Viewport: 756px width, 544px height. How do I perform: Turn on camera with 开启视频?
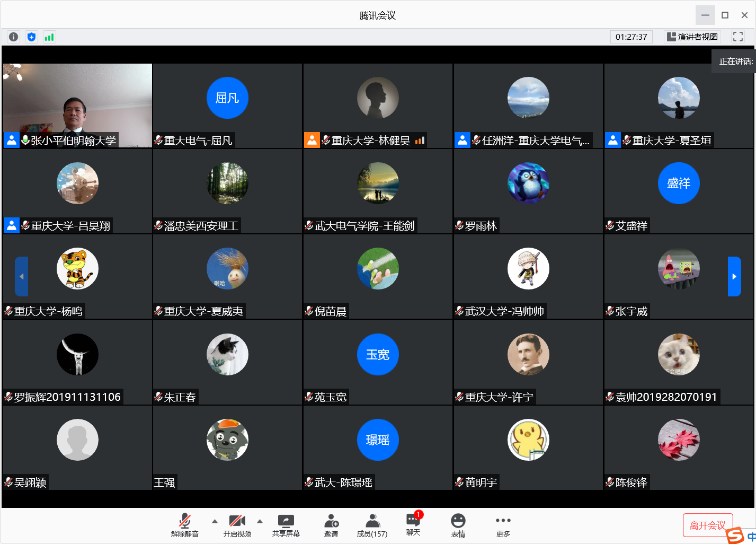pos(237,525)
